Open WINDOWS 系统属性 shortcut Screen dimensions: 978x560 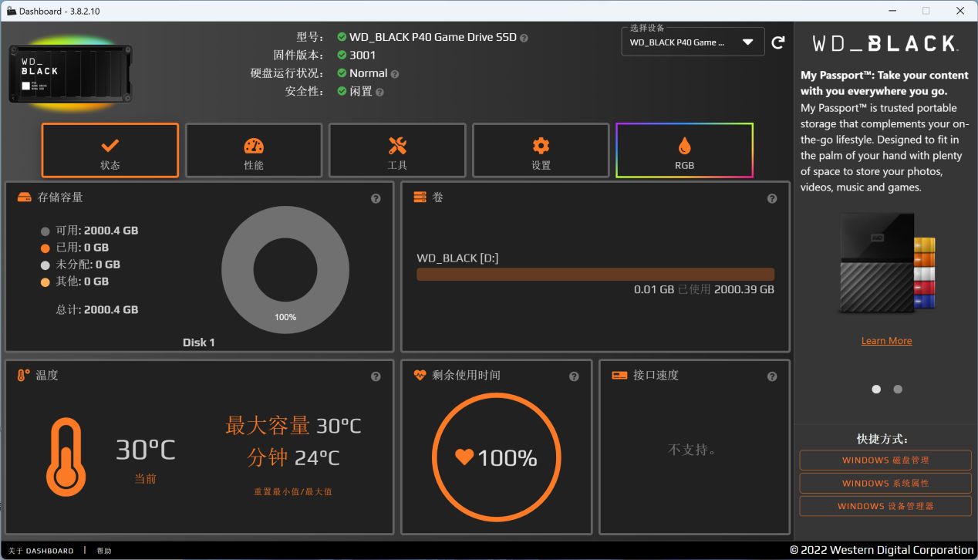click(885, 484)
